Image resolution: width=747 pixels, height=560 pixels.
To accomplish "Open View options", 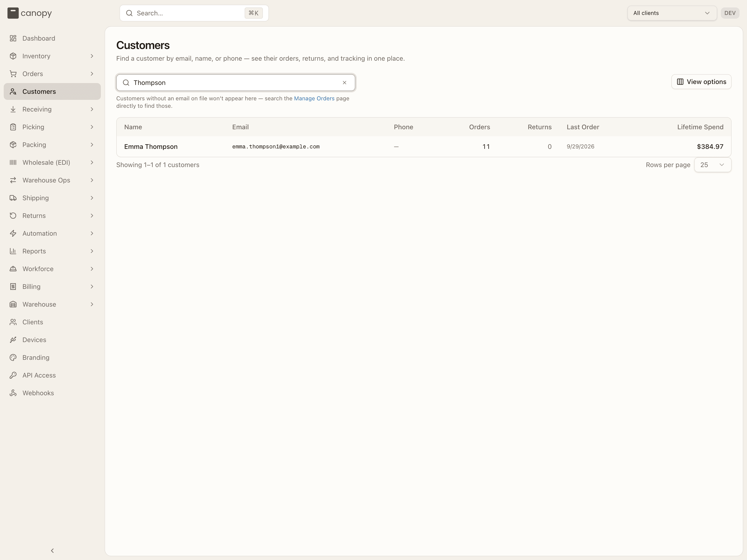I will click(x=701, y=82).
